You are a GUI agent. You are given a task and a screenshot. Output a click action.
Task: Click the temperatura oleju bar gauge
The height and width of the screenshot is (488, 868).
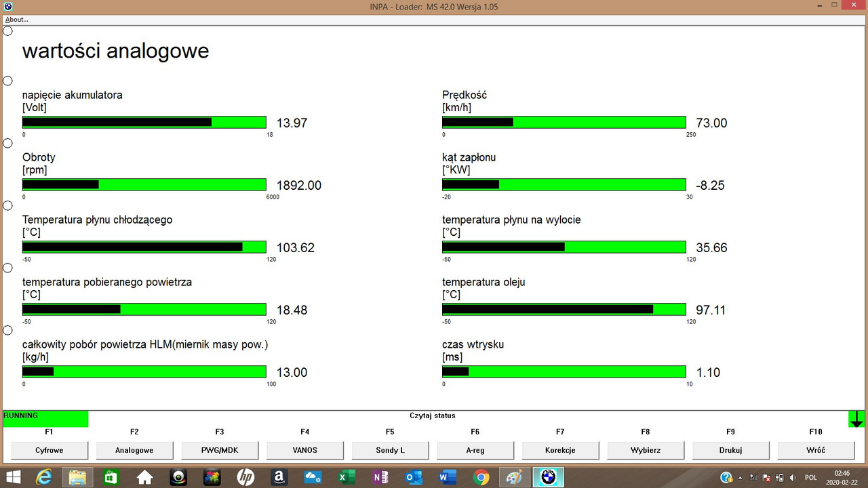tap(564, 310)
